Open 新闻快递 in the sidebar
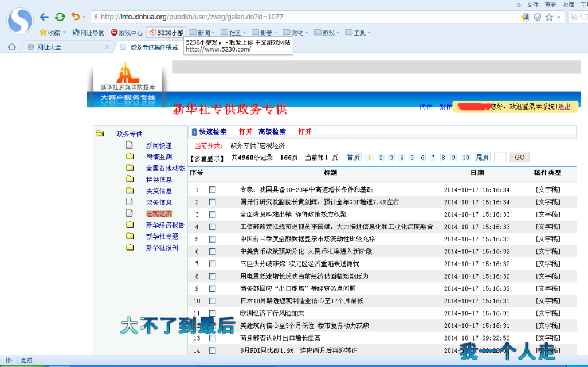 (159, 145)
